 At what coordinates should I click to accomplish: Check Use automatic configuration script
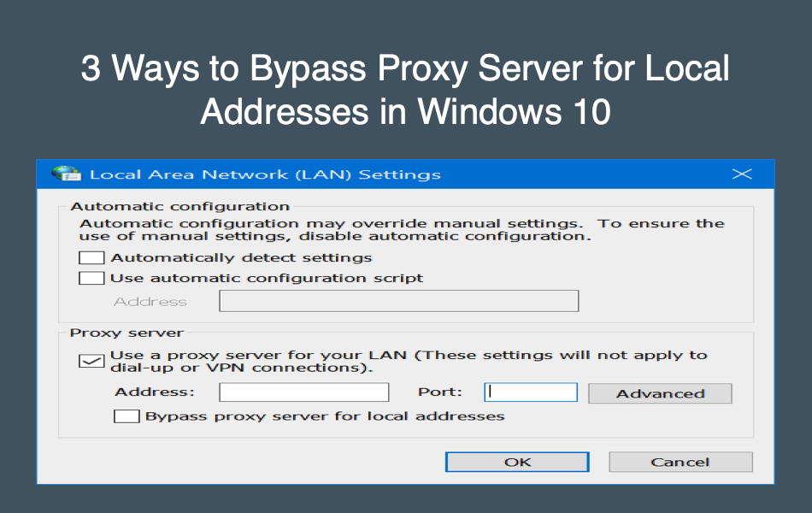[91, 278]
